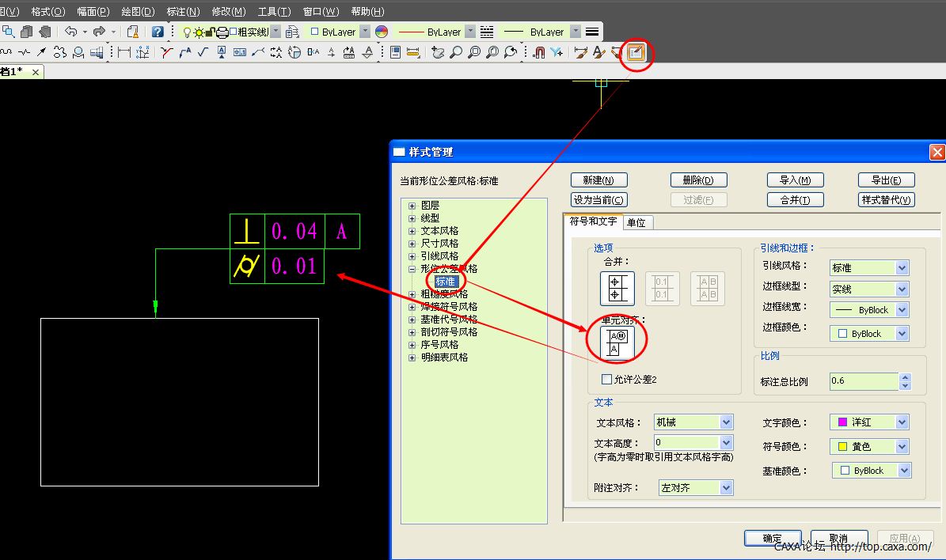Choose the first merge option icon
Viewport: 946px width, 560px height.
pyautogui.click(x=617, y=288)
